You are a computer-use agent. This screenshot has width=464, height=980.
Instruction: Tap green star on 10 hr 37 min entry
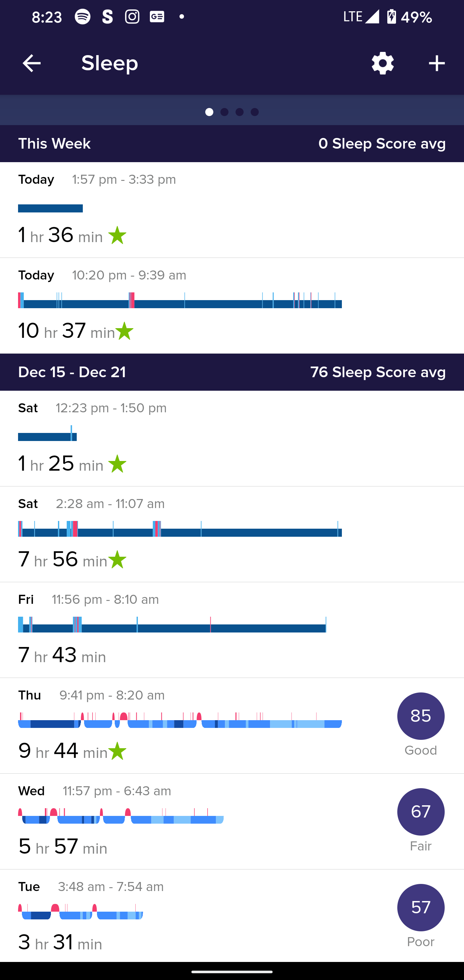[x=124, y=331]
